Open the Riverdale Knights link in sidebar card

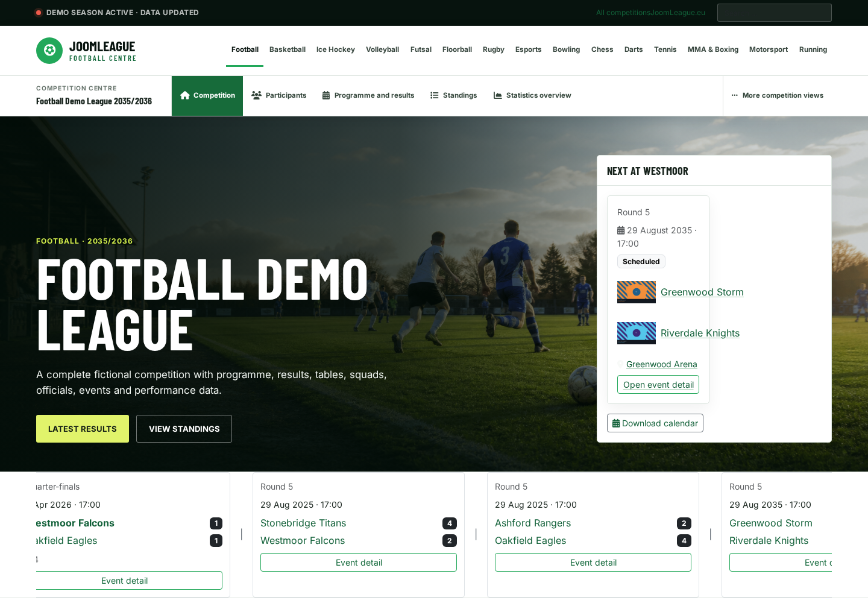click(x=700, y=333)
